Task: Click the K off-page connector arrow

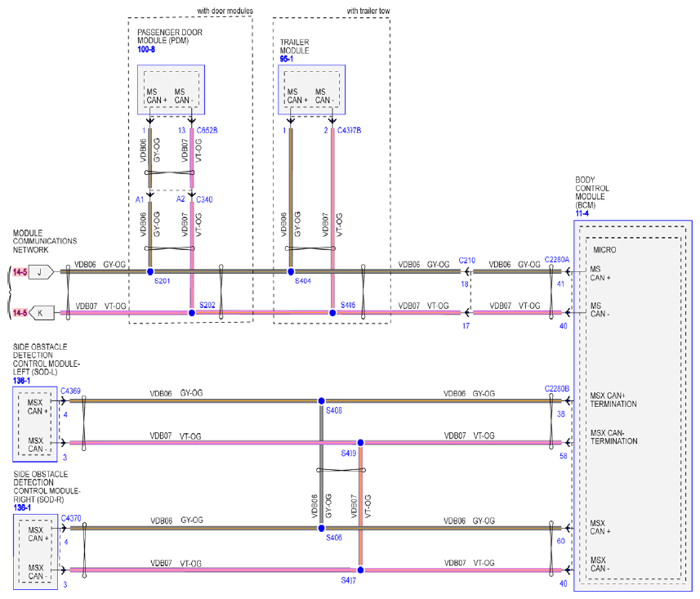Action: pyautogui.click(x=41, y=313)
